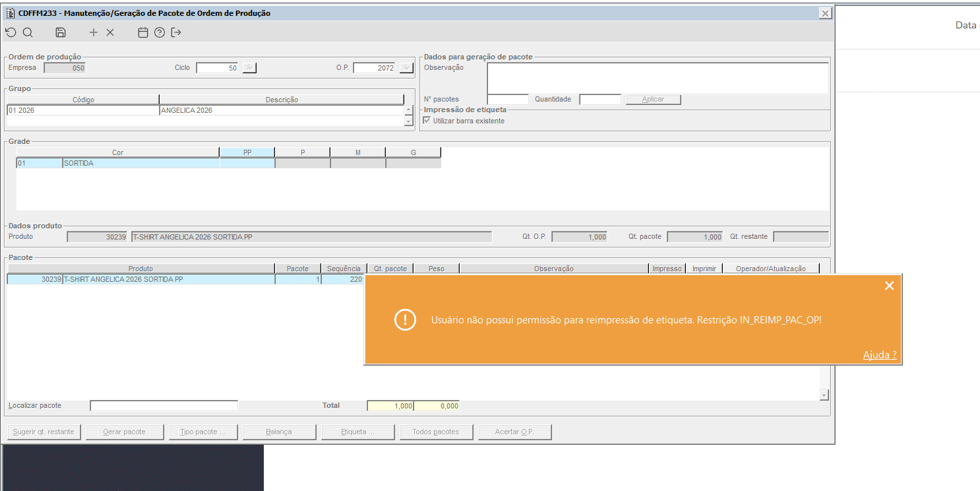Select the Código column header
980x491 pixels.
(x=83, y=100)
